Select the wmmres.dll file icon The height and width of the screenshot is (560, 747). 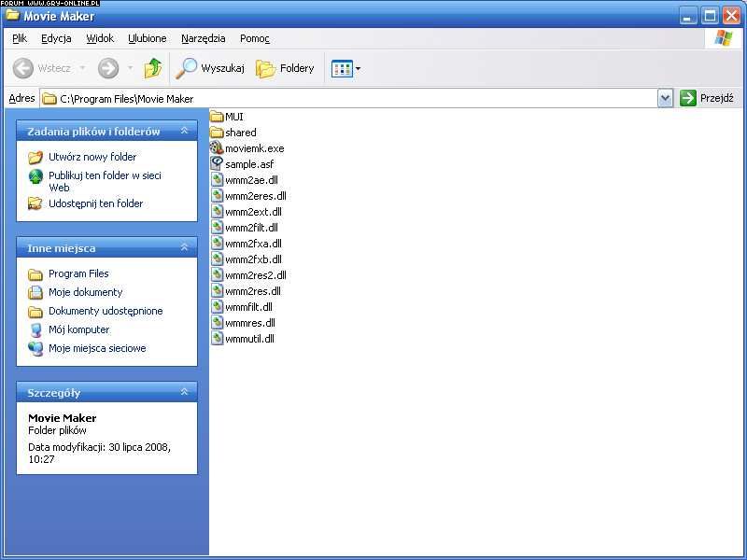click(217, 323)
